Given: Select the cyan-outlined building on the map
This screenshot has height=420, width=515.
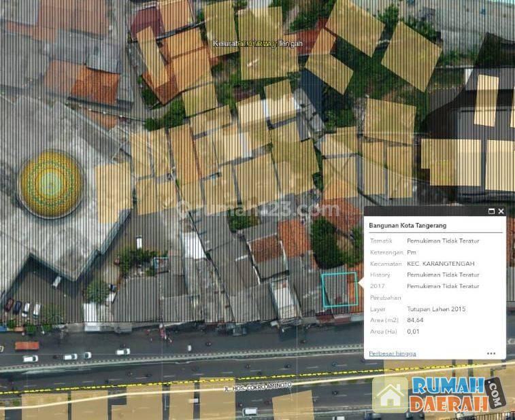Looking at the screenshot, I should tap(338, 290).
